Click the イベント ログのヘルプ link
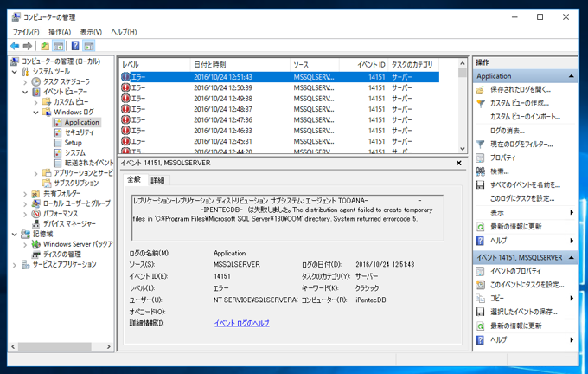This screenshot has height=374, width=588. pyautogui.click(x=241, y=323)
